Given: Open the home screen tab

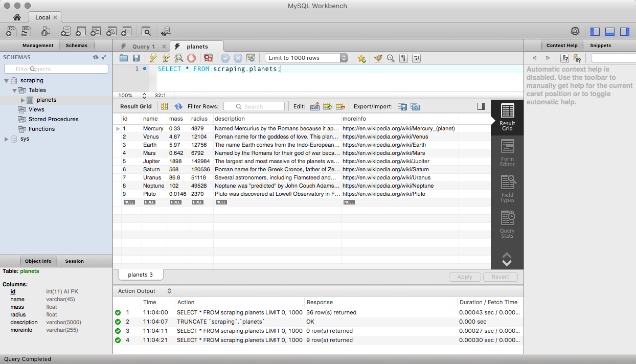Looking at the screenshot, I should click(x=17, y=17).
